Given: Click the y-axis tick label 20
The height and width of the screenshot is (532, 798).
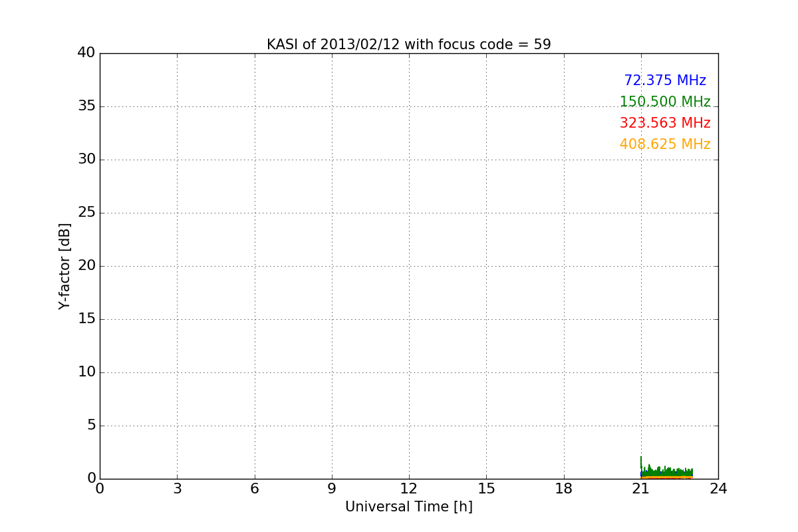Looking at the screenshot, I should [x=86, y=266].
